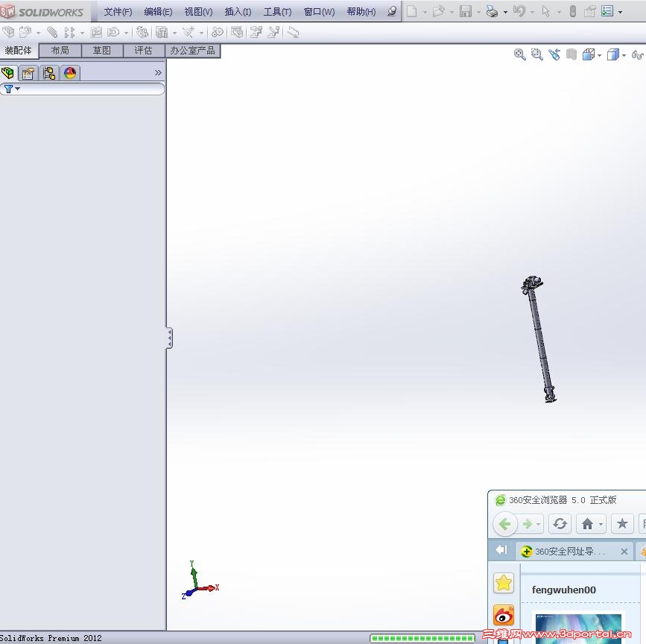This screenshot has height=644, width=646.
Task: Click the Exploded View icon
Action: point(256,32)
